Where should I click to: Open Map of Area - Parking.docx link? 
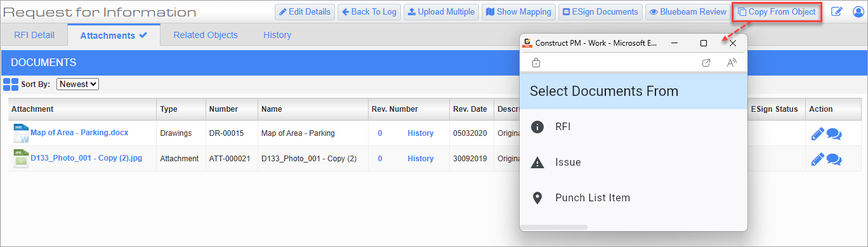tap(79, 133)
